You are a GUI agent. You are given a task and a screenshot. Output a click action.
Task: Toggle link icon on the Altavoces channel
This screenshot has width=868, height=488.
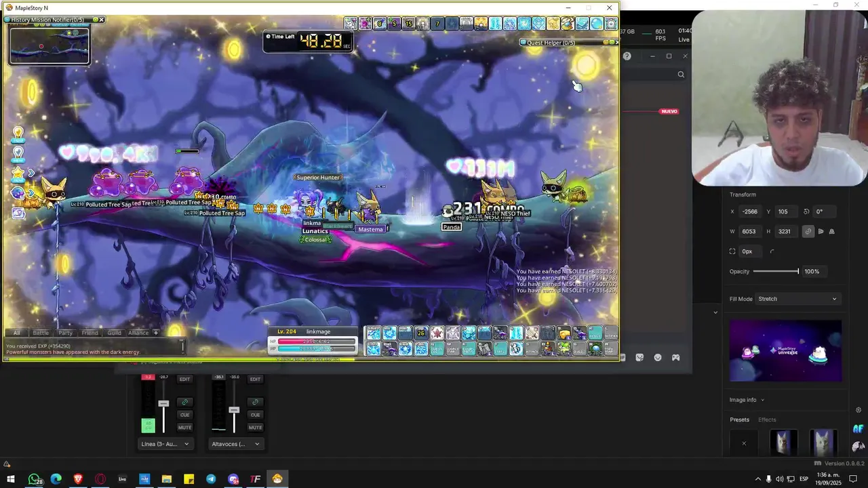tap(255, 402)
